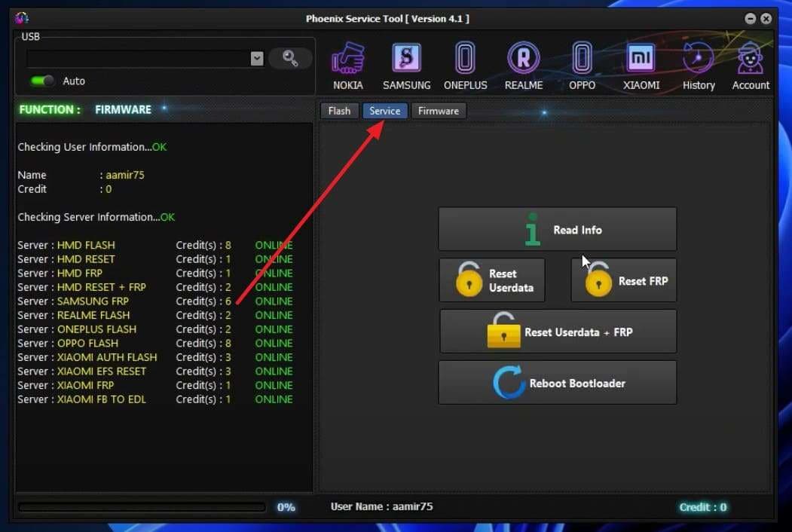
Task: Click the Phoenix app logo in title bar
Action: coord(22,18)
